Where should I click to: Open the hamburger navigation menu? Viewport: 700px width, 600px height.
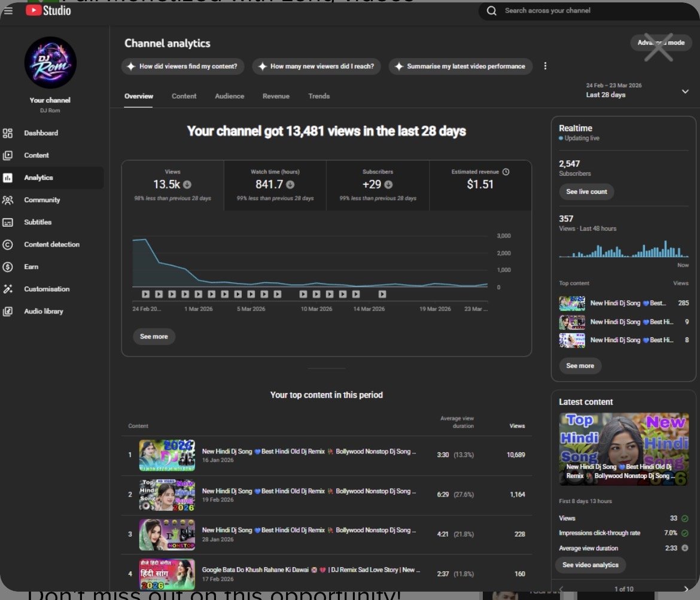8,10
